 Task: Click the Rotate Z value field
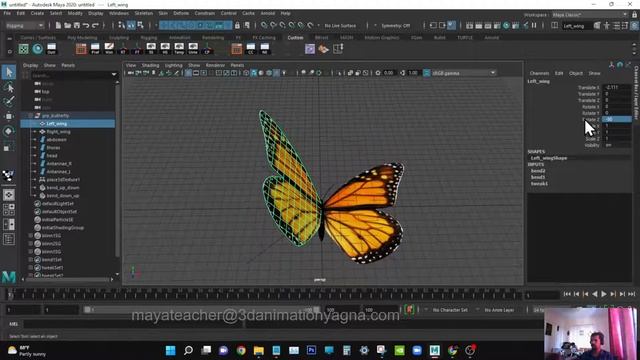(617, 119)
